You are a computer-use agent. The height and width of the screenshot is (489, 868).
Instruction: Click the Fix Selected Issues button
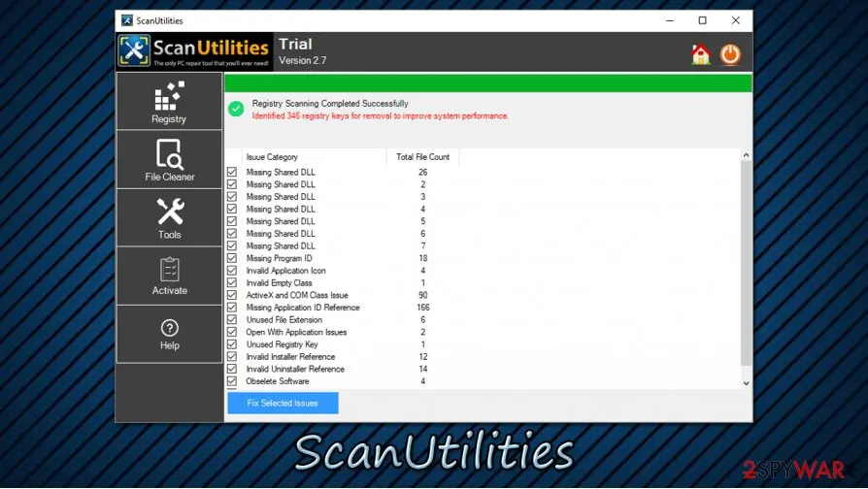(283, 403)
